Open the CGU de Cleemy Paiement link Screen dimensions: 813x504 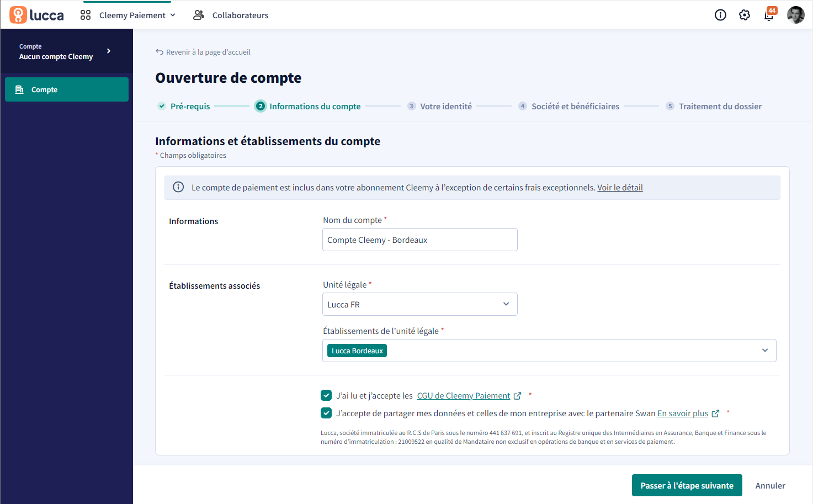pyautogui.click(x=464, y=396)
